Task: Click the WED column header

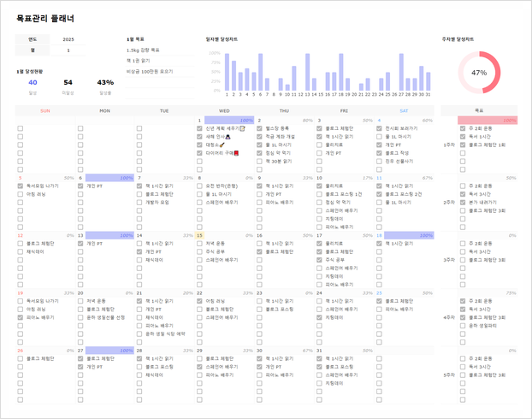Action: pos(224,111)
